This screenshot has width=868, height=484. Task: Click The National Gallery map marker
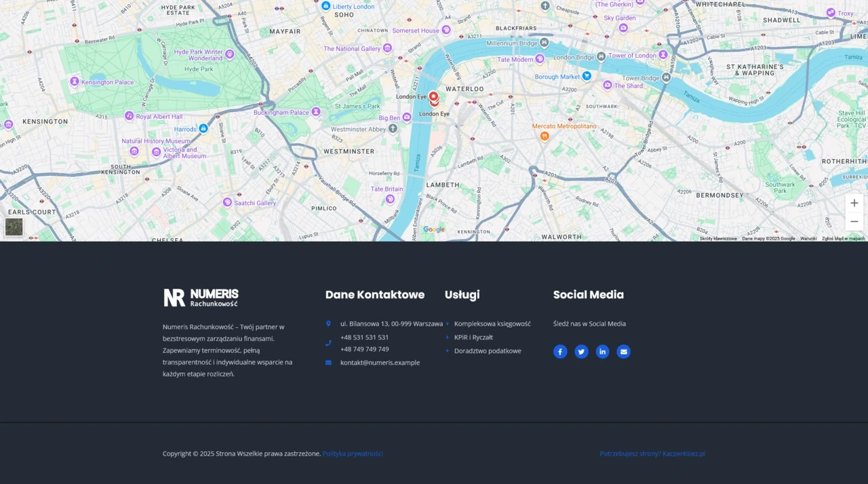tap(387, 48)
